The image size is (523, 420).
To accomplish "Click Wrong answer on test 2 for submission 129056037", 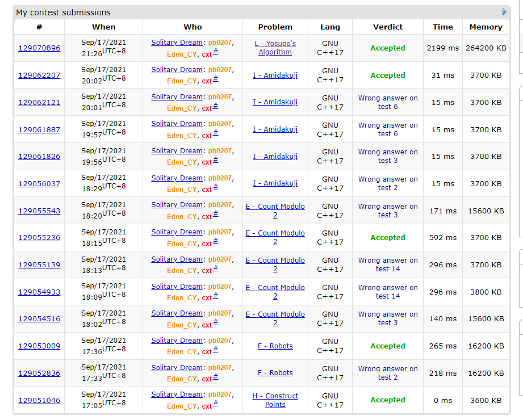I will click(x=387, y=183).
